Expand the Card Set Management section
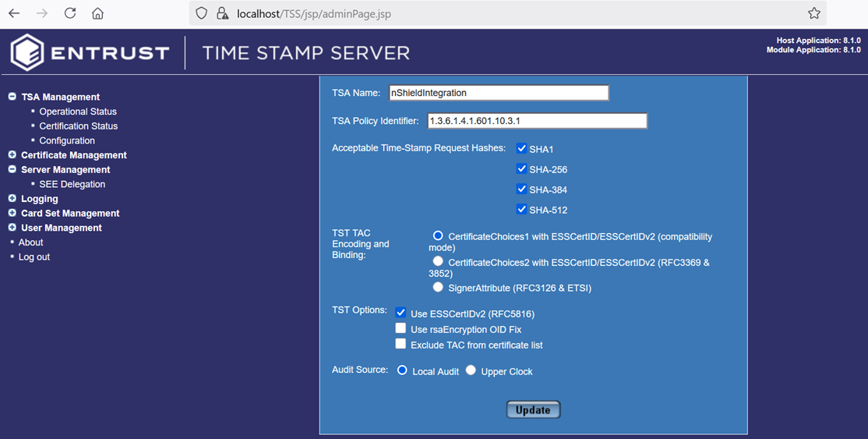The image size is (868, 439). tap(12, 212)
